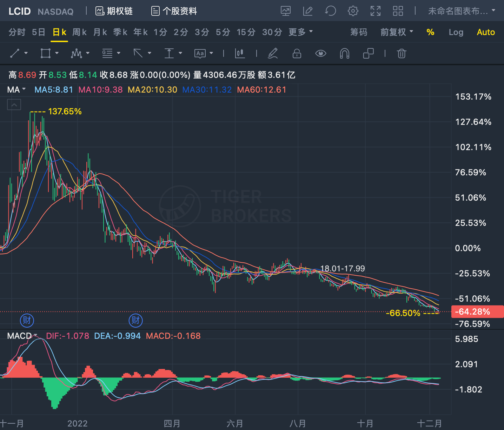
Task: Click the MA5:8.81 legend label
Action: point(54,89)
